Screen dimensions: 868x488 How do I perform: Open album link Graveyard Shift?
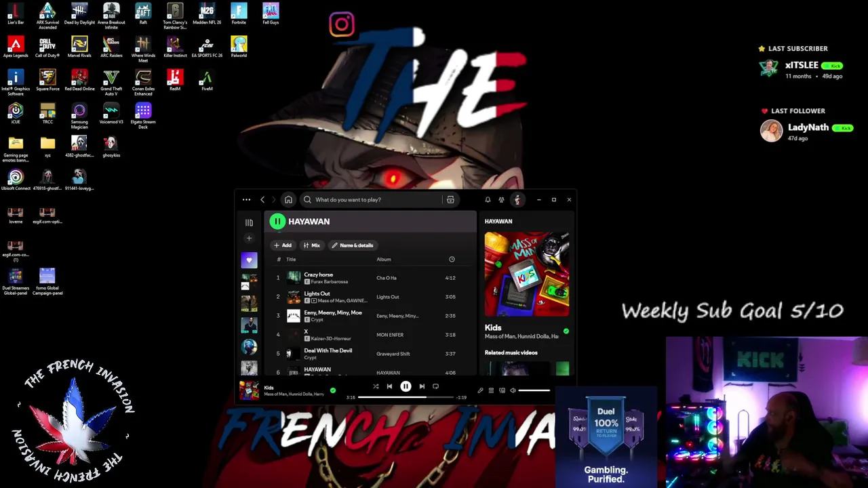point(393,354)
